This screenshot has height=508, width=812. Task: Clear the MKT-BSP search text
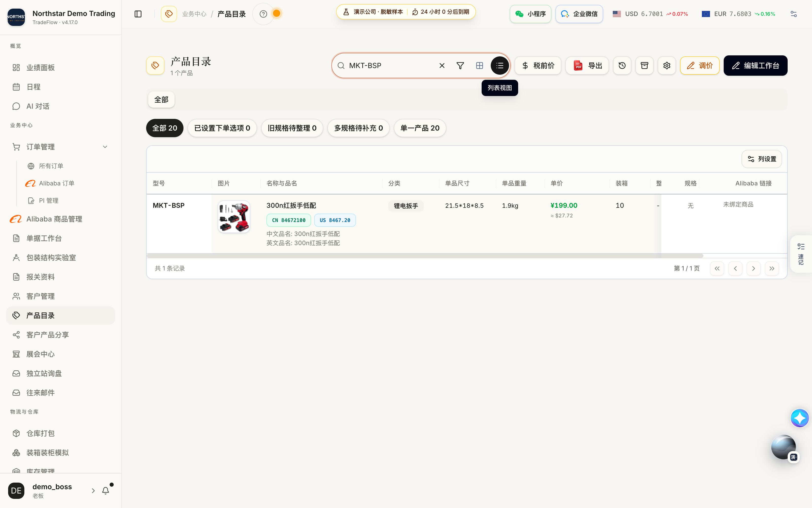442,66
